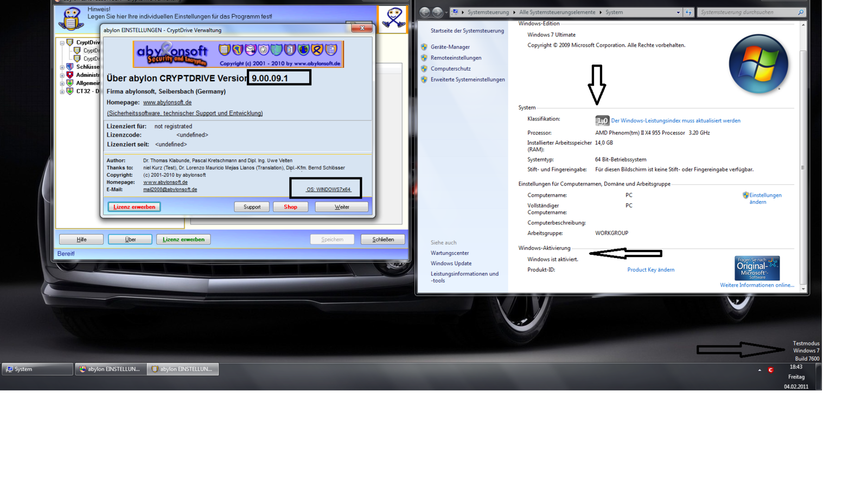The image size is (868, 488).
Task: Open recent pages dropdown next to forward arrow
Action: tap(446, 12)
